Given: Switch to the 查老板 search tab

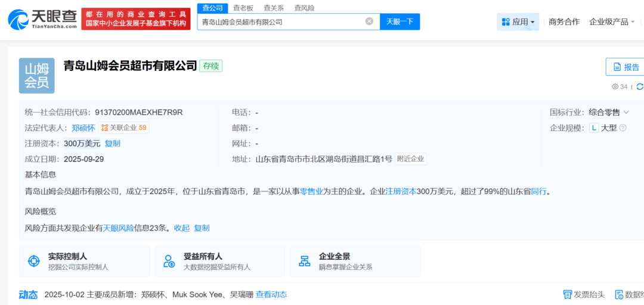Looking at the screenshot, I should click(x=243, y=8).
